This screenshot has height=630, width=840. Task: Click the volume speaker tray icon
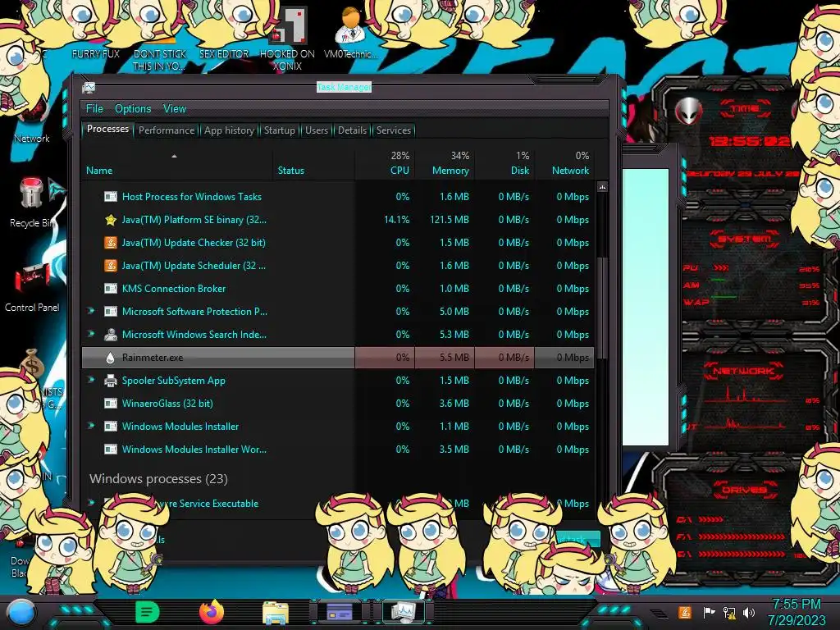click(749, 612)
